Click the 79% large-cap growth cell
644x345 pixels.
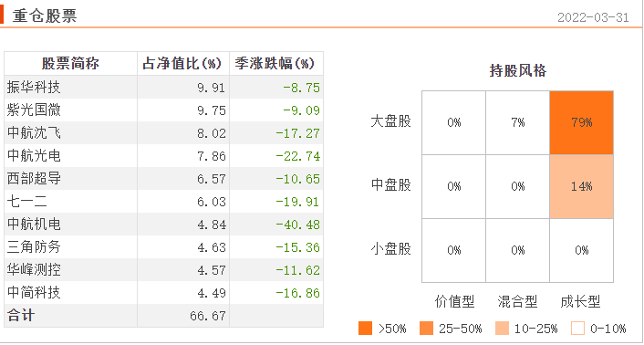coord(582,122)
